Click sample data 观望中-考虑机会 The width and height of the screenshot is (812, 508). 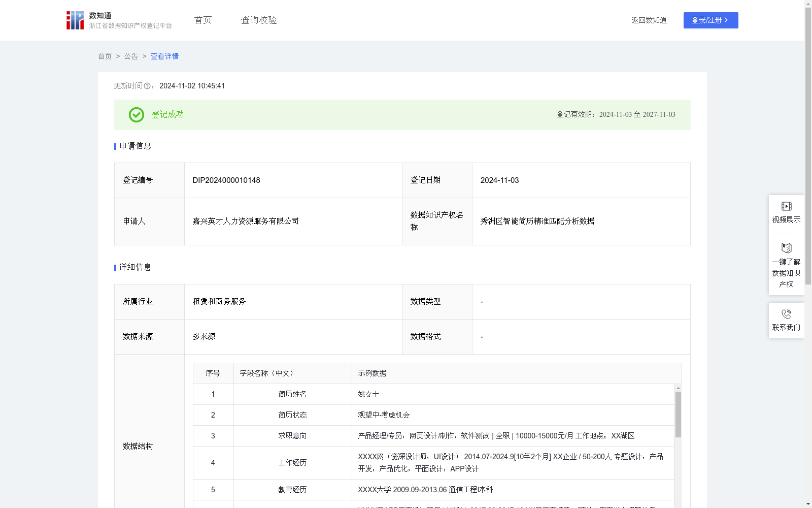coord(384,415)
